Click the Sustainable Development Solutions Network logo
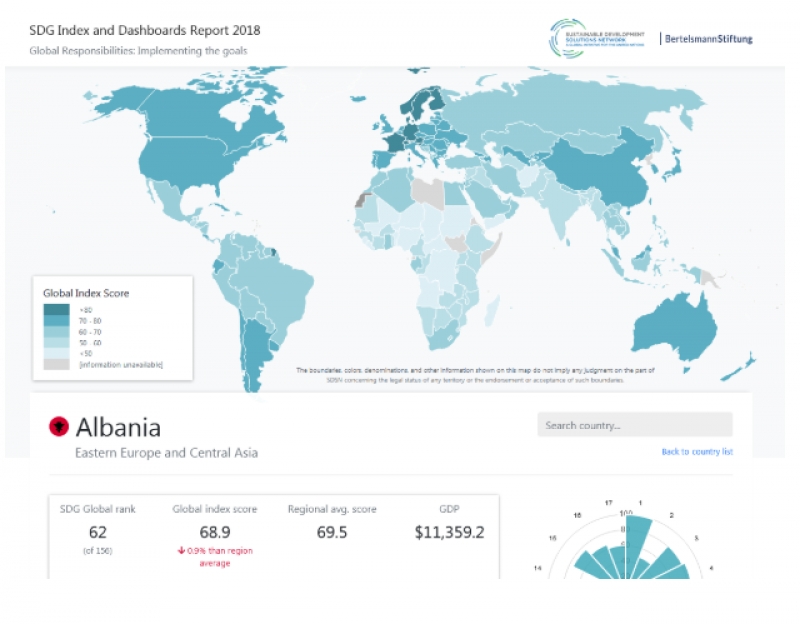 [x=596, y=39]
